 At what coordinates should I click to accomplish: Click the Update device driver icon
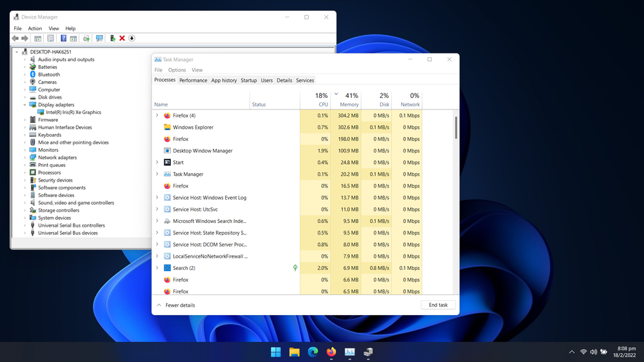click(86, 38)
